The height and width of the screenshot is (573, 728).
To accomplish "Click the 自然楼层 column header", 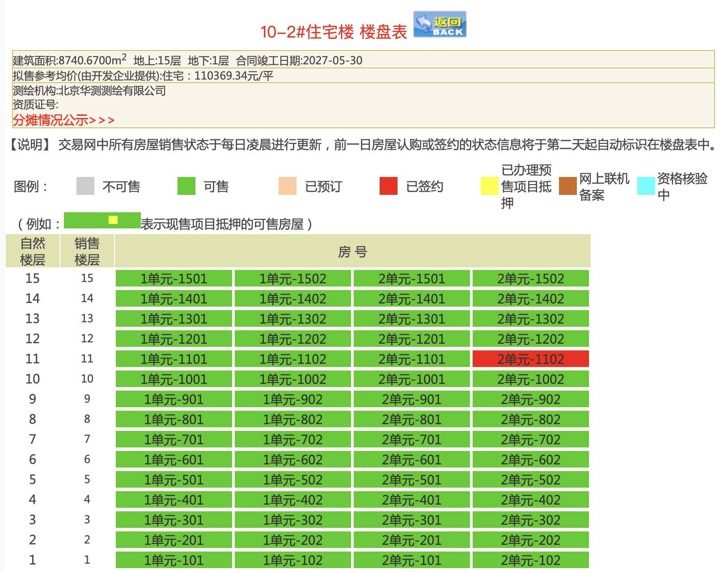I will coord(33,251).
